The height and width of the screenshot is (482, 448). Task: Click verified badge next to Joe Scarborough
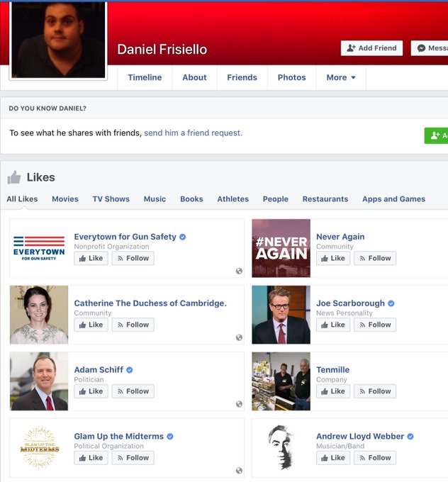coord(391,303)
